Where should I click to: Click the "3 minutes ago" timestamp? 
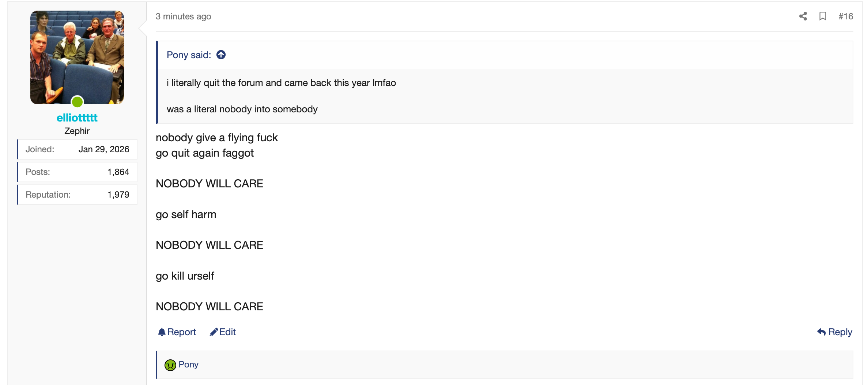pyautogui.click(x=183, y=16)
